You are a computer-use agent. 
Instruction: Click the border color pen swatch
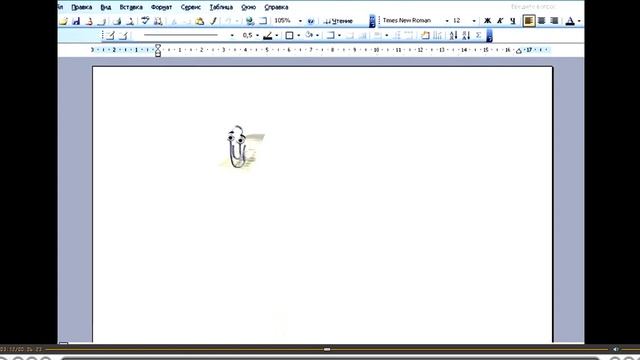coord(268,36)
